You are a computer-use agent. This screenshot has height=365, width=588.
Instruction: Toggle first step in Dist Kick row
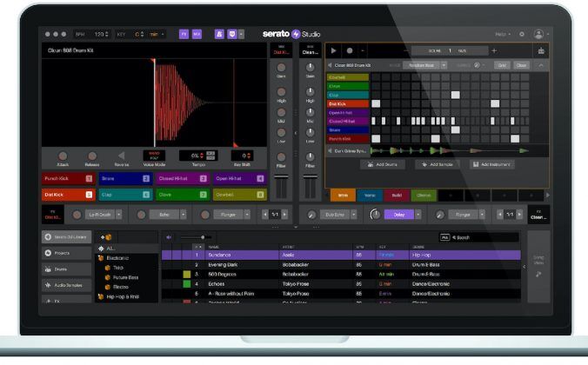(x=376, y=103)
